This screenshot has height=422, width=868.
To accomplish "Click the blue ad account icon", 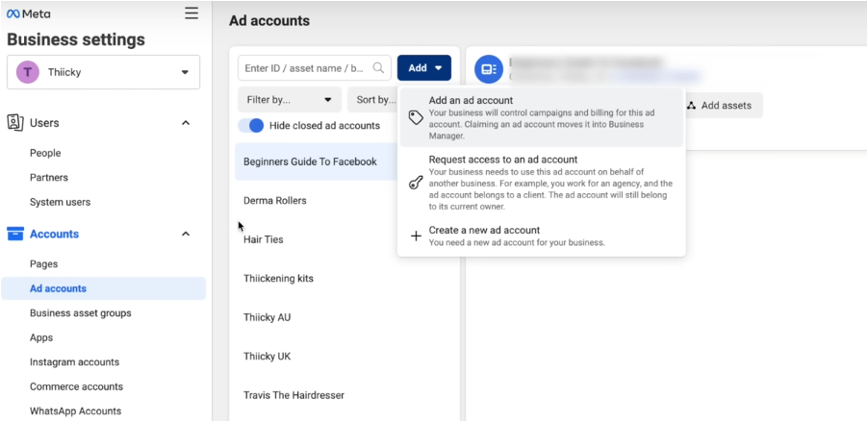I will (x=488, y=69).
